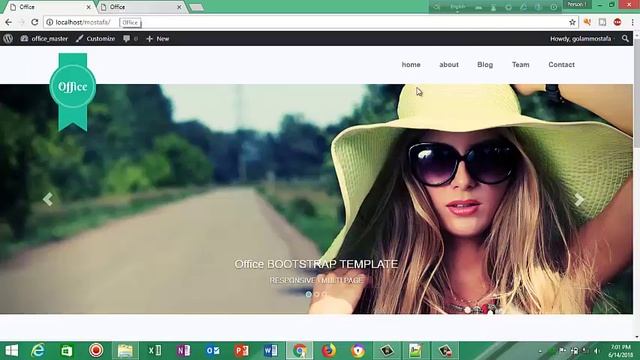Click the site info icon in address bar
This screenshot has width=640, height=360.
click(x=49, y=22)
